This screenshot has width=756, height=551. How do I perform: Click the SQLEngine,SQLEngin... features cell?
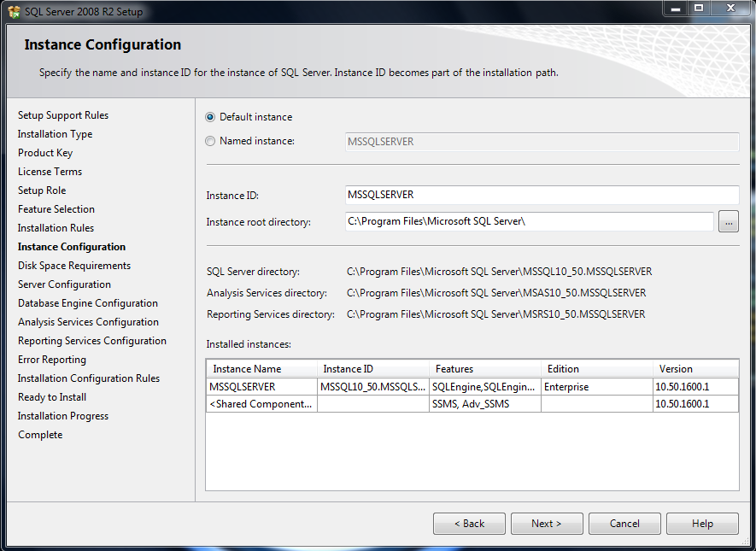point(485,387)
